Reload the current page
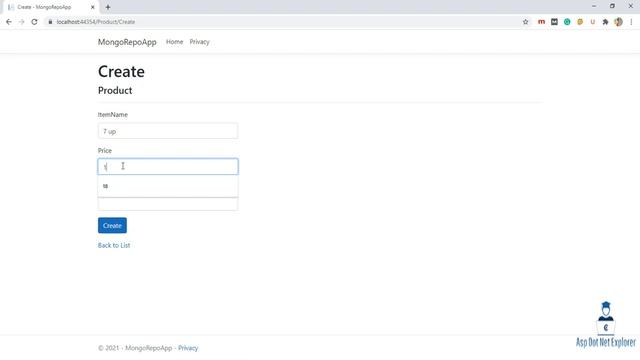This screenshot has width=640, height=360. pos(34,22)
